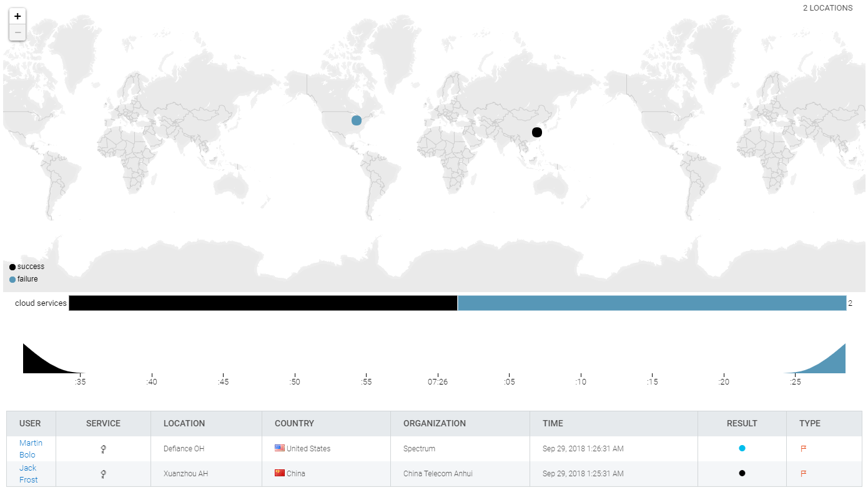Image resolution: width=868 pixels, height=490 pixels.
Task: Click the orange flag in Jack Frost's row
Action: [804, 473]
